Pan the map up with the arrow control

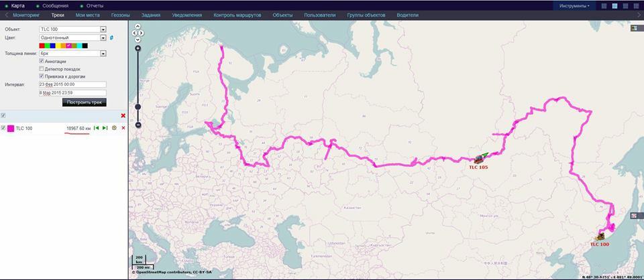coord(138,26)
